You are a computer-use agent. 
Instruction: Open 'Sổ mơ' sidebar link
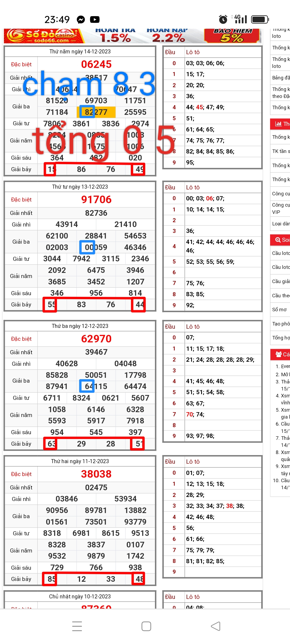coord(280,309)
